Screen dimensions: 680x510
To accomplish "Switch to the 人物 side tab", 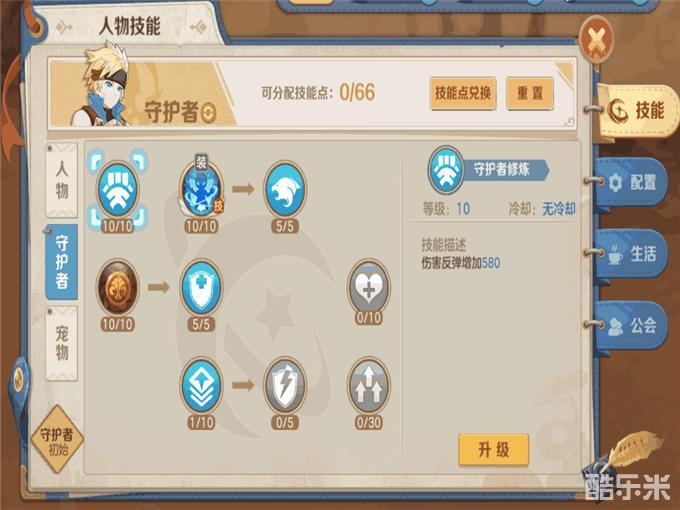I will [x=62, y=180].
